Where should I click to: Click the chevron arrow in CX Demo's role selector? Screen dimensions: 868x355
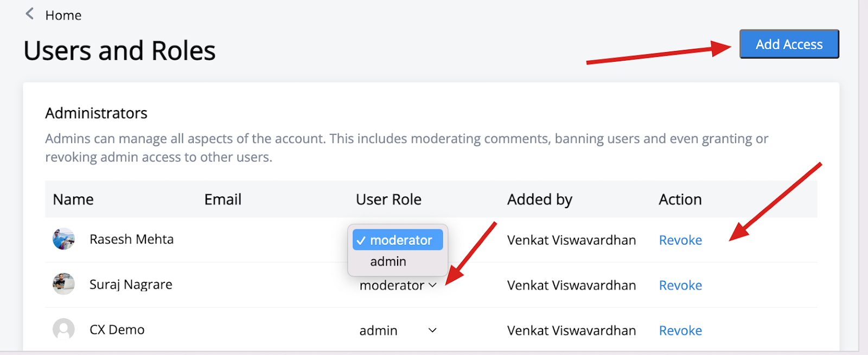coord(432,330)
